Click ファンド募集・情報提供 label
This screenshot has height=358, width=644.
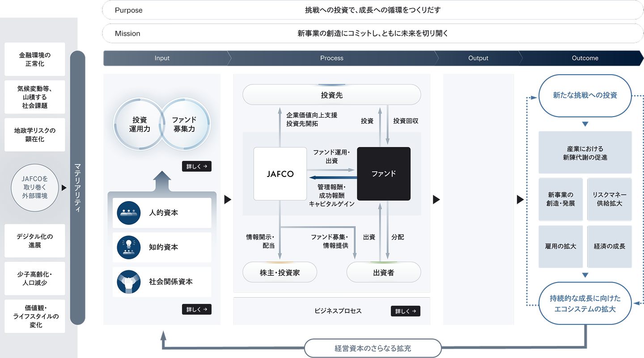[x=330, y=241]
